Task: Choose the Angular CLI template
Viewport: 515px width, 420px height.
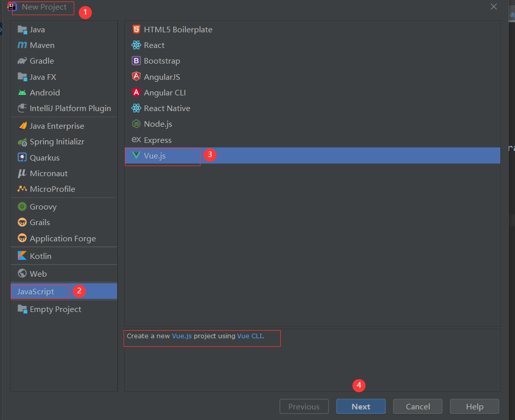Action: pyautogui.click(x=313, y=92)
